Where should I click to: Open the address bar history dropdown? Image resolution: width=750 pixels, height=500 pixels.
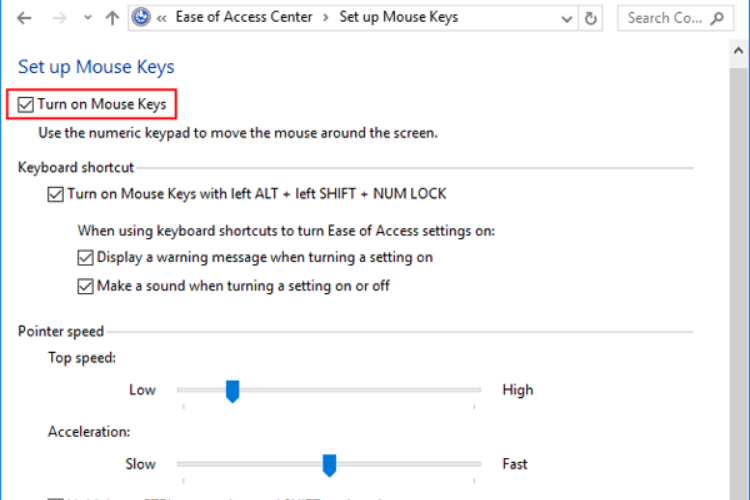pos(566,19)
